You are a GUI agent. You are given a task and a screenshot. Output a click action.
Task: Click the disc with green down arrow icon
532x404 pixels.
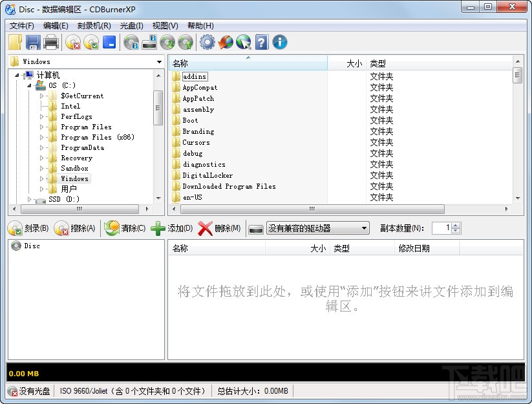(167, 43)
